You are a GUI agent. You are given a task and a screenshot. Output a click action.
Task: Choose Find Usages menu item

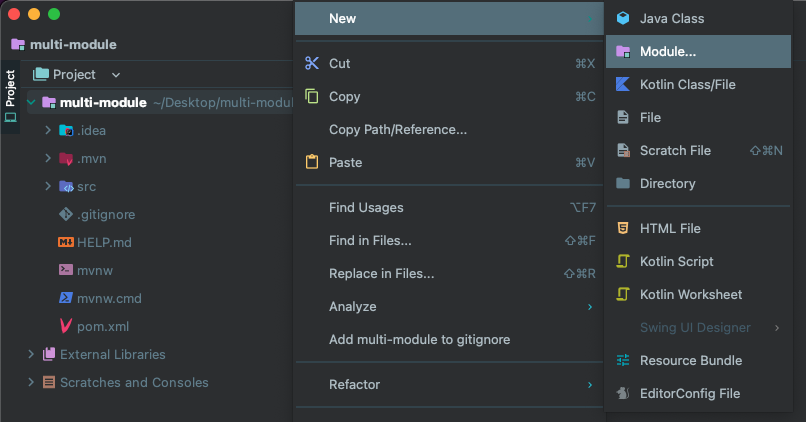449,208
